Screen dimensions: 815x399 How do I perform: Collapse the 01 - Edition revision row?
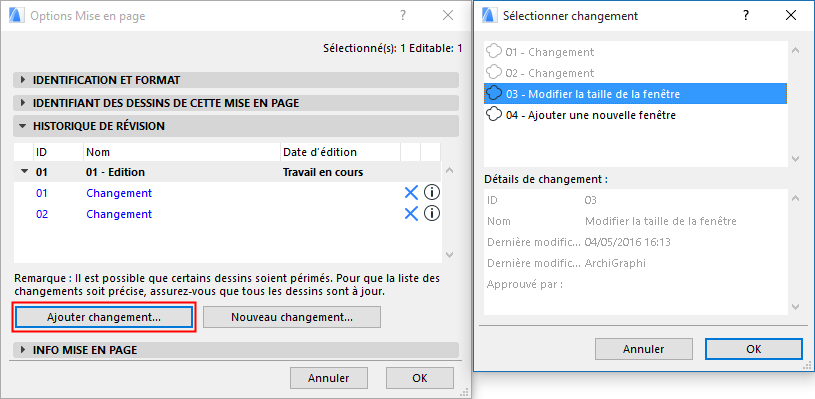click(x=23, y=172)
